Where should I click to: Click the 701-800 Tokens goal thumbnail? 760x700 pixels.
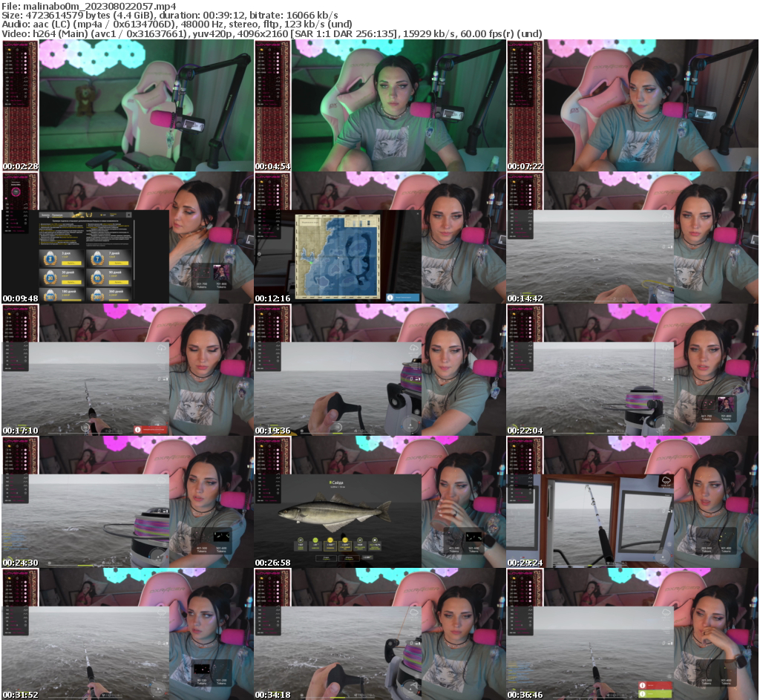tap(220, 273)
